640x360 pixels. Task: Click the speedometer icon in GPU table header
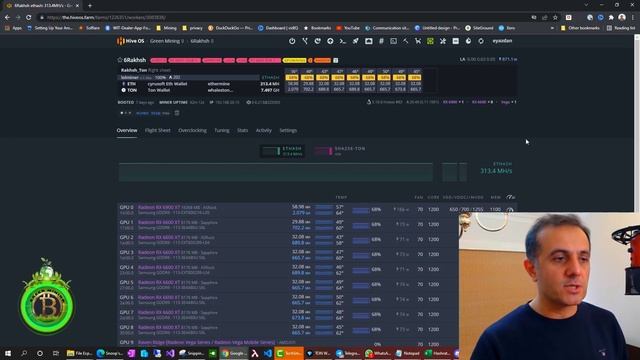click(x=510, y=197)
